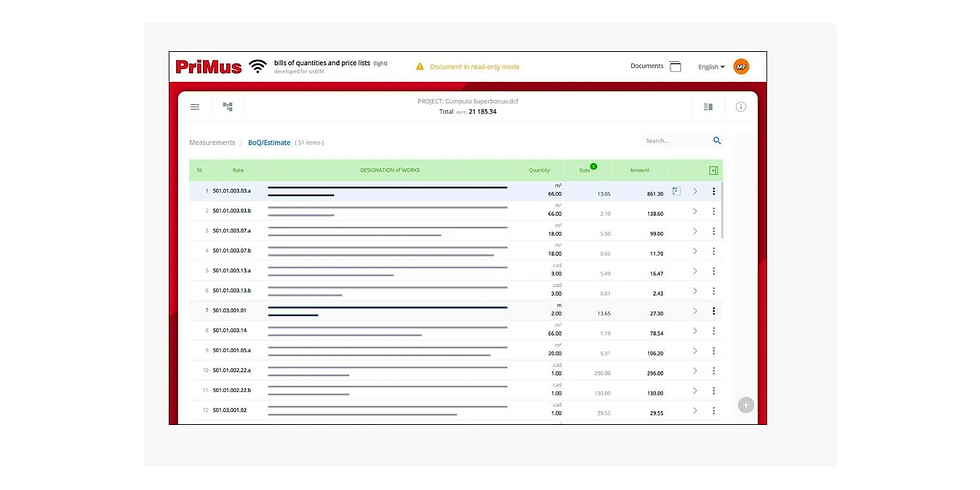
Task: Click the floating add plus button
Action: (x=746, y=405)
